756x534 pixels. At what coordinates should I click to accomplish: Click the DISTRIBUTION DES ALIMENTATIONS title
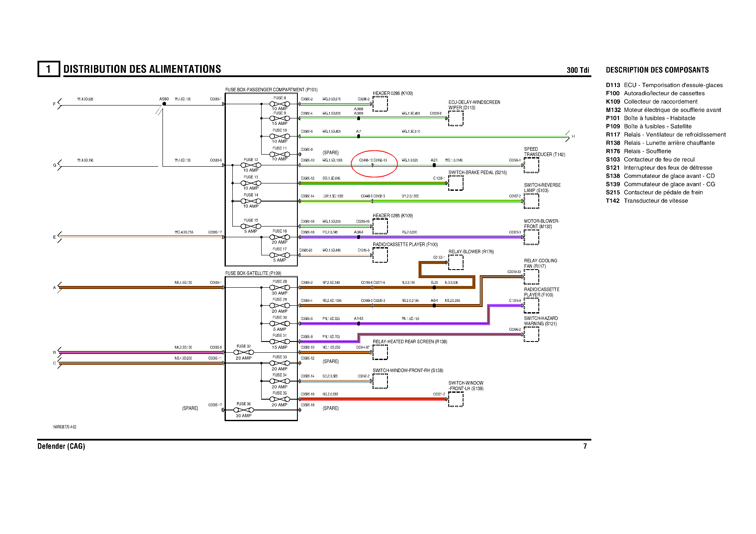point(142,69)
